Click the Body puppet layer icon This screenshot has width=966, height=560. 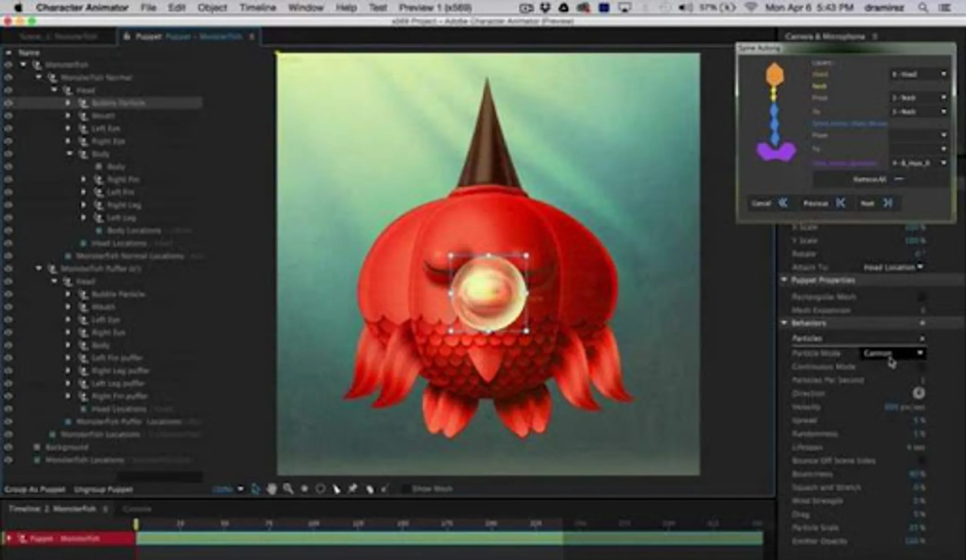(83, 154)
